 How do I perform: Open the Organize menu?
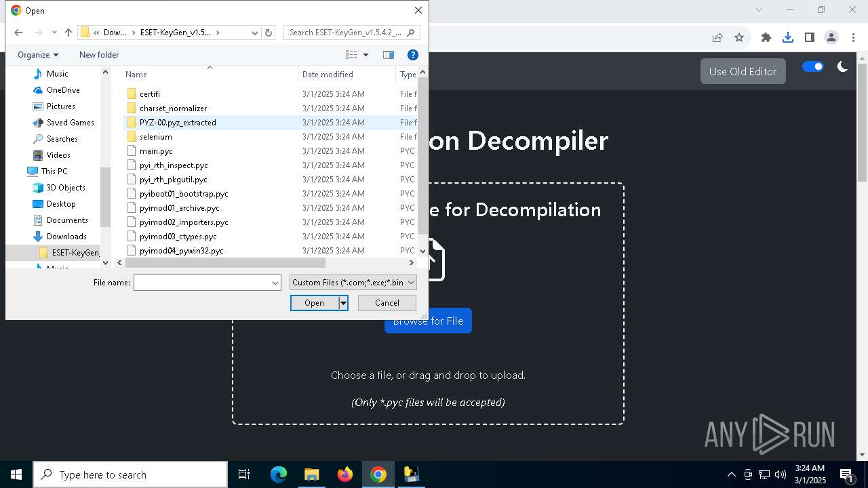(x=38, y=55)
